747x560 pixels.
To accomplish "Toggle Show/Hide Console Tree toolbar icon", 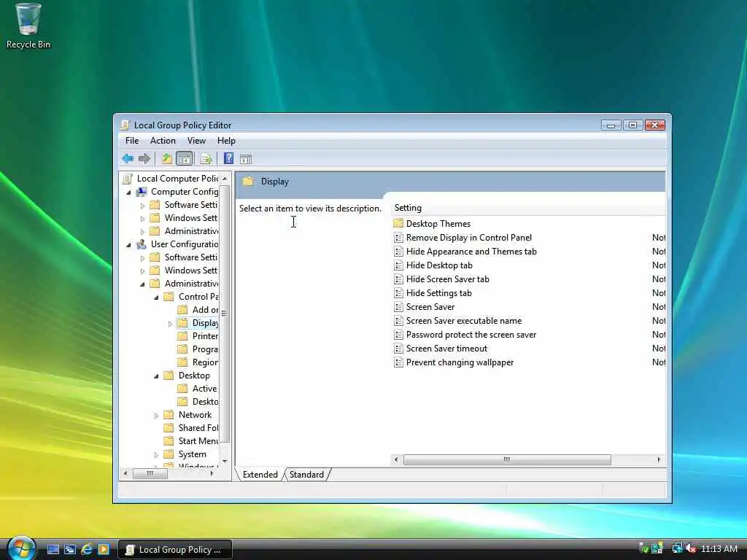I will point(185,158).
